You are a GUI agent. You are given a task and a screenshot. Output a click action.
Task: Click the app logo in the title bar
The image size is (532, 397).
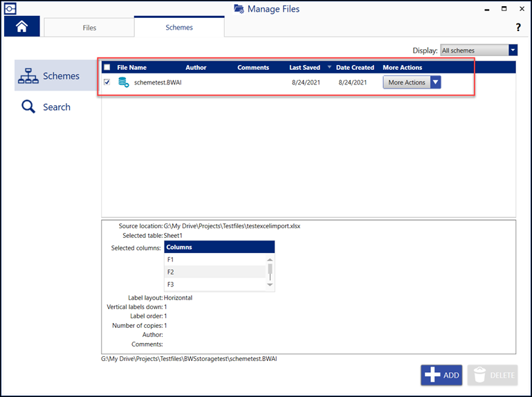pos(10,8)
